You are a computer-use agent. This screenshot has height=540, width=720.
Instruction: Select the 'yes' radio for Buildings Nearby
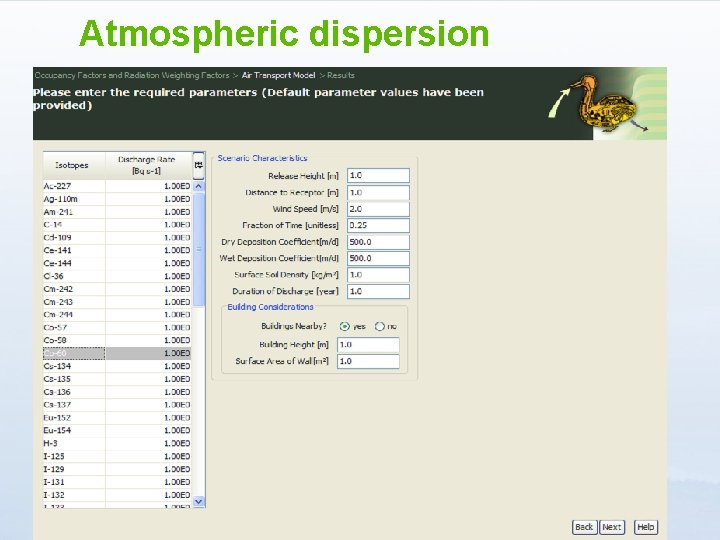click(344, 326)
